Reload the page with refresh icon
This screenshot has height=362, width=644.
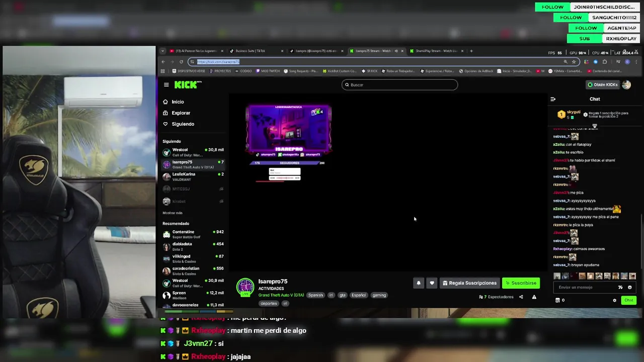coord(181,62)
